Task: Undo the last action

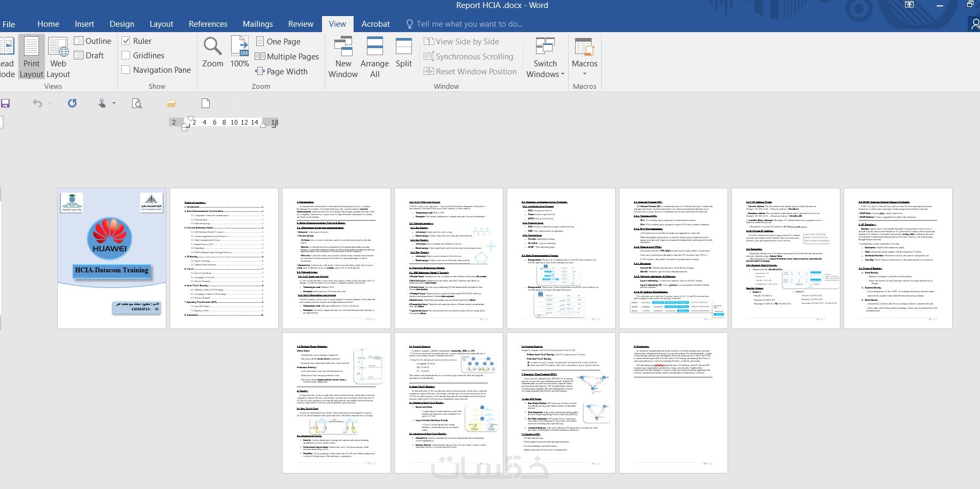Action: click(x=37, y=103)
